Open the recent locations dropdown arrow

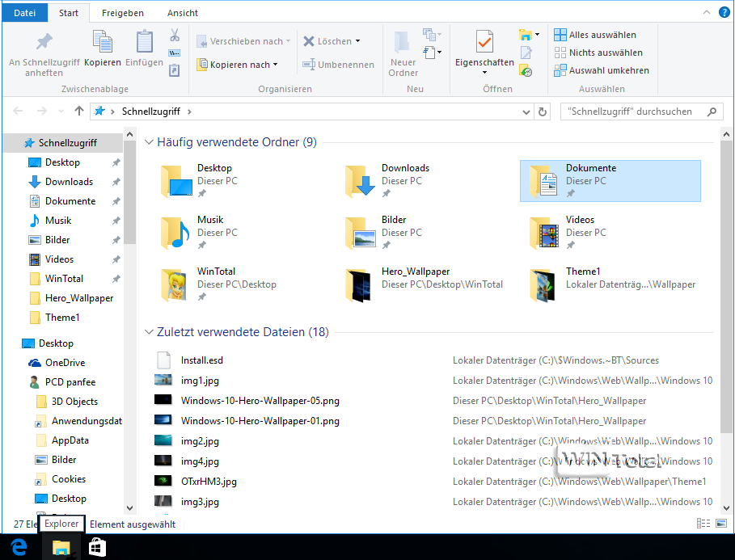pos(61,112)
